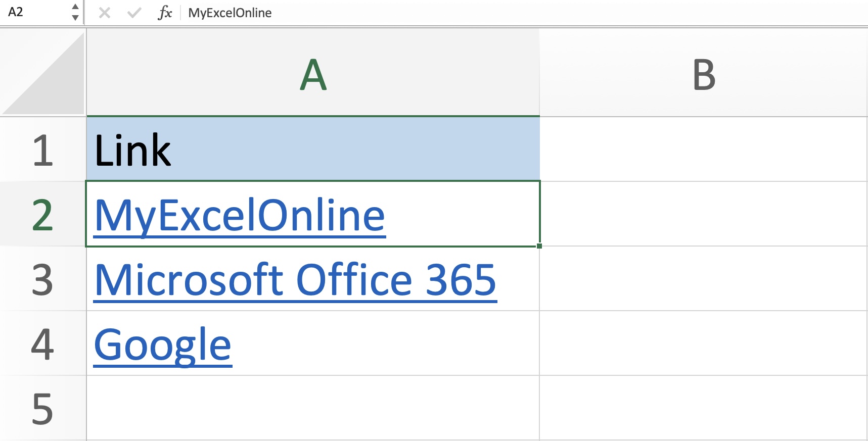Screen dimensions: 868x441
Task: Open the Insert Function fx button
Action: point(165,13)
